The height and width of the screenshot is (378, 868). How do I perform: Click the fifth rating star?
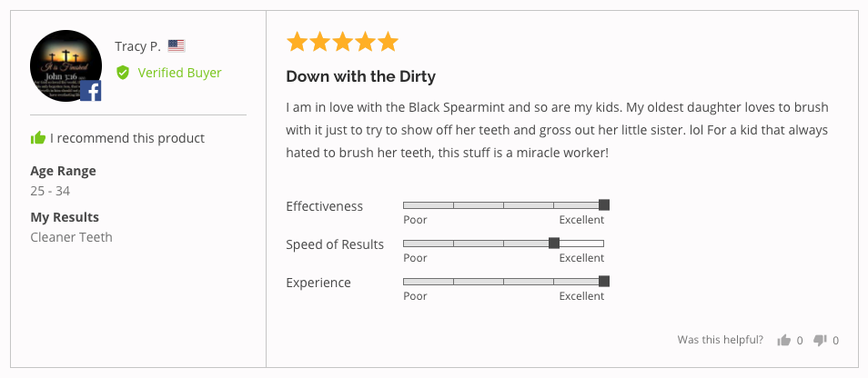click(x=388, y=42)
